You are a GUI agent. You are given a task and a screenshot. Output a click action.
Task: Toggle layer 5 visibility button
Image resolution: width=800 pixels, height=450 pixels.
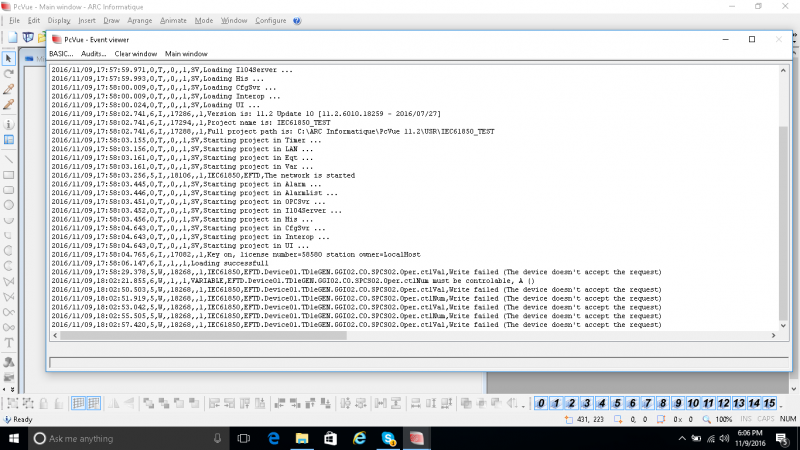617,403
